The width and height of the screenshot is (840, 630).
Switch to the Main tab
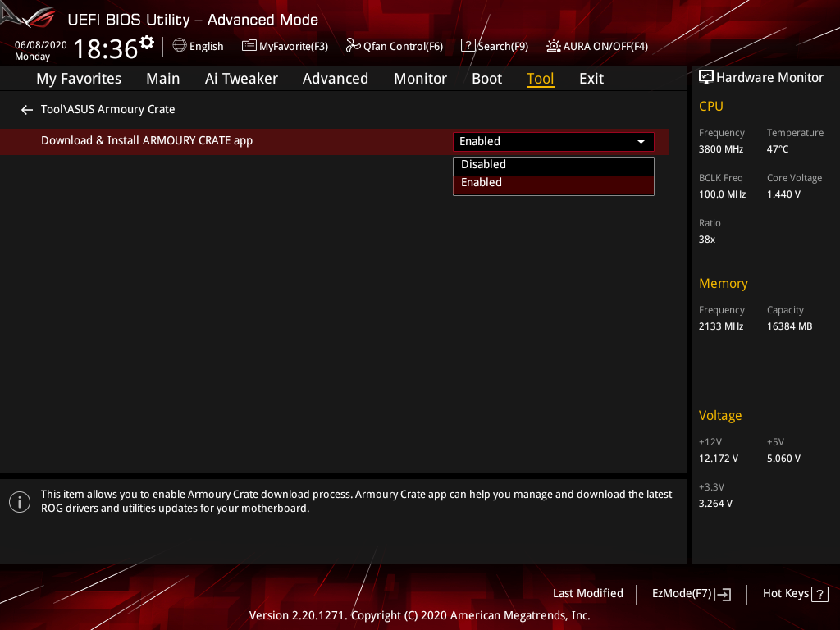163,79
